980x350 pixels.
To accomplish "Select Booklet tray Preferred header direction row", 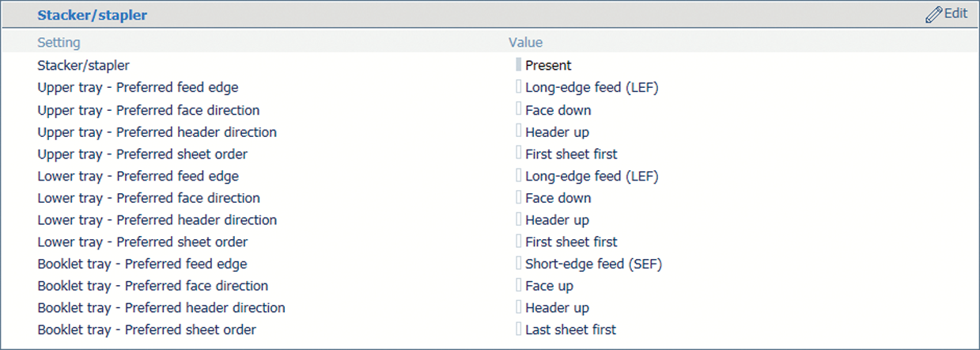I will point(161,308).
